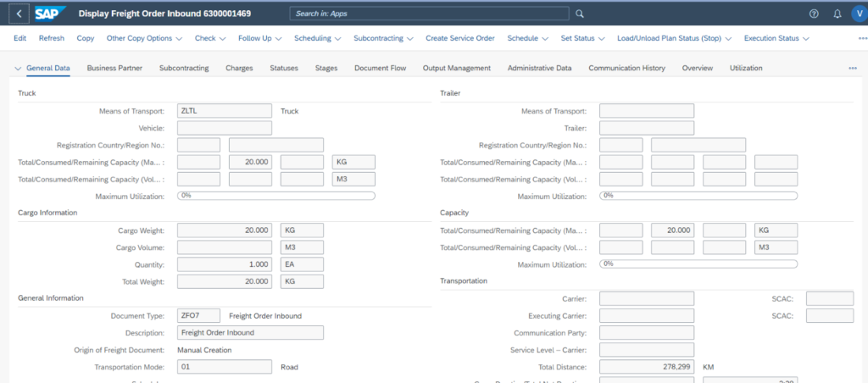Click the Truck Maximum Utilization progress bar
Screen dimensions: 868x383
tap(275, 196)
